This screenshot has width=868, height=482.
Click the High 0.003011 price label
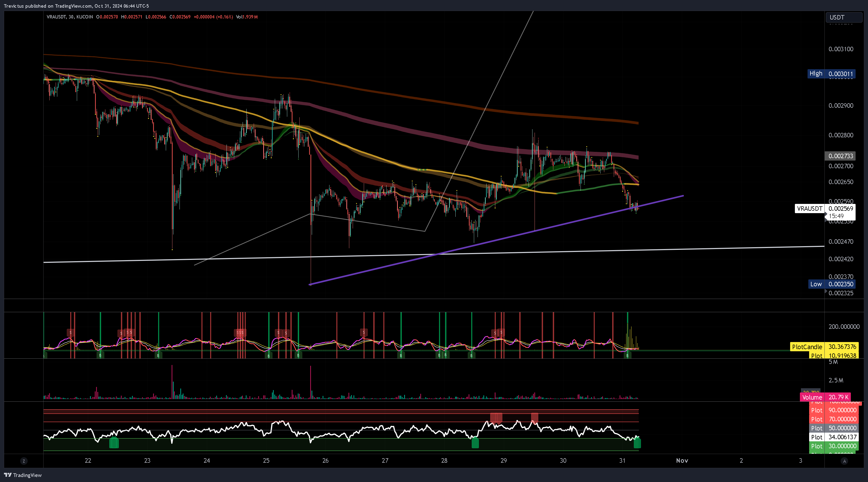pos(831,73)
